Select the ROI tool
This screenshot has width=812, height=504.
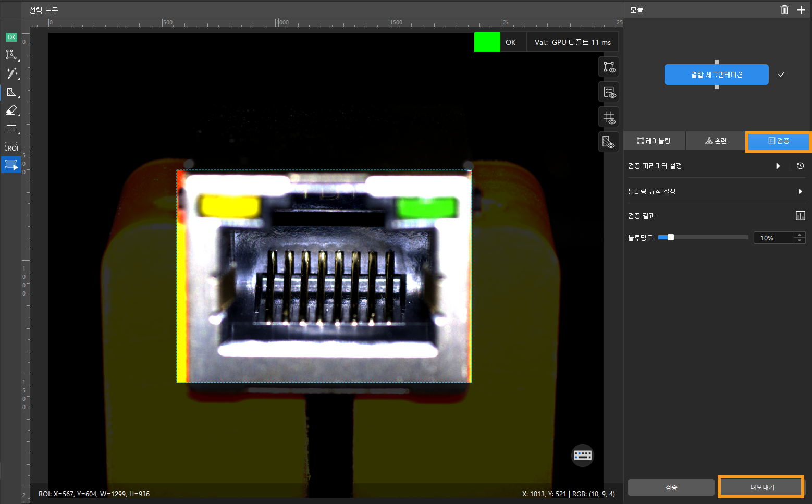point(11,146)
